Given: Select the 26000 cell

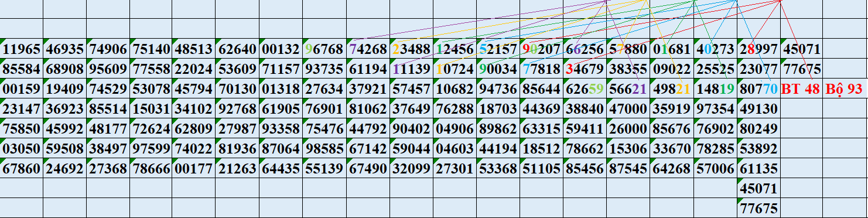Looking at the screenshot, I should (628, 129).
